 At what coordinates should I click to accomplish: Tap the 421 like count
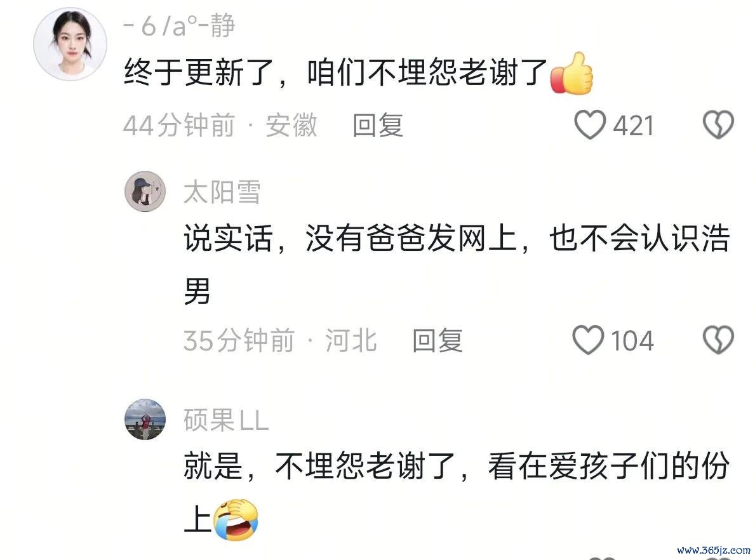click(633, 126)
